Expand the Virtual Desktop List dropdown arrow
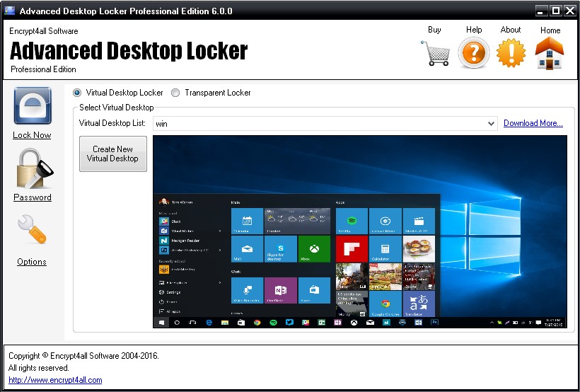The image size is (580, 392). (x=491, y=124)
